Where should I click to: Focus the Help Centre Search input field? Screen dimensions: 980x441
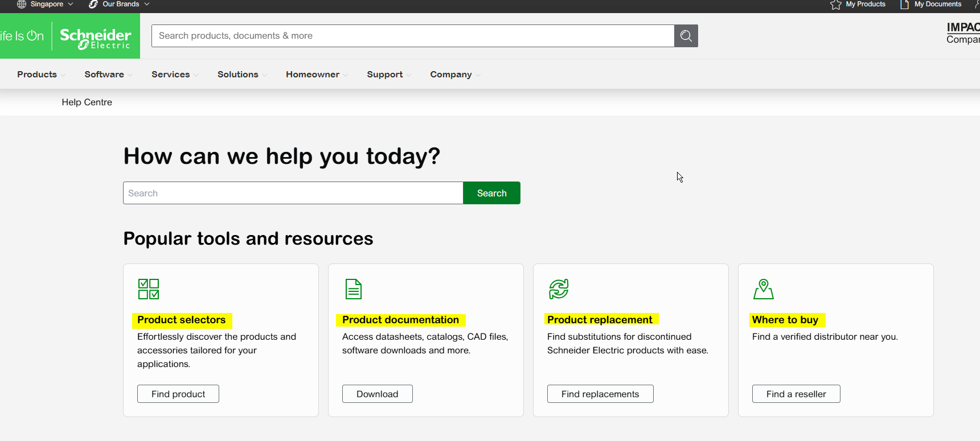[x=293, y=193]
